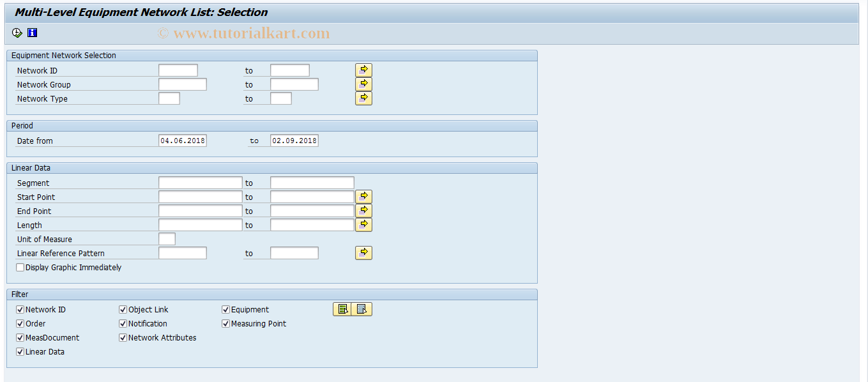
Task: Open multiple selection for Network Group
Action: 363,84
